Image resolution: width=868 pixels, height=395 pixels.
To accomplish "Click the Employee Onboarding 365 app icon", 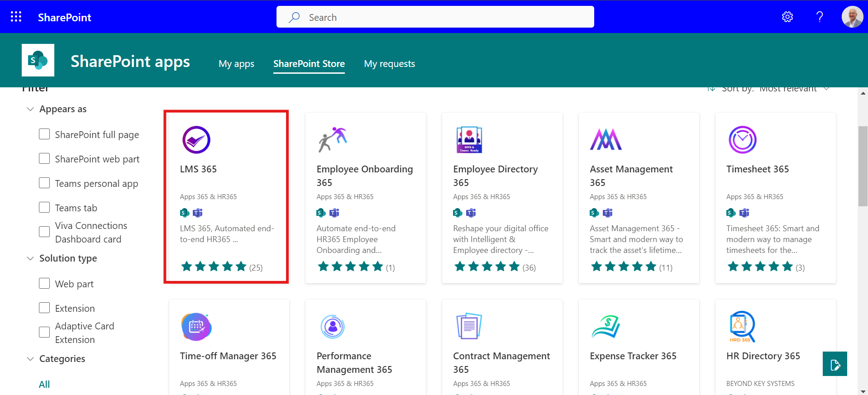I will [x=333, y=140].
